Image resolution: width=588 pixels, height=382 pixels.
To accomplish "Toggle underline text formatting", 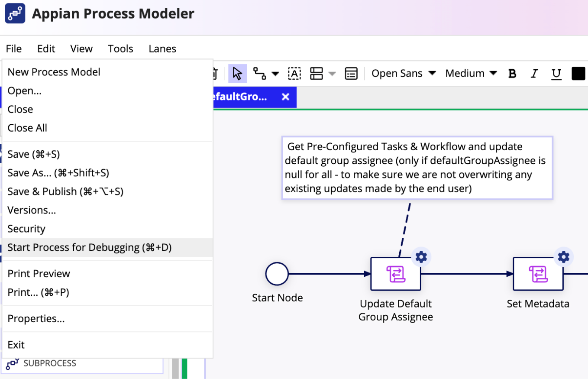I will (x=556, y=74).
